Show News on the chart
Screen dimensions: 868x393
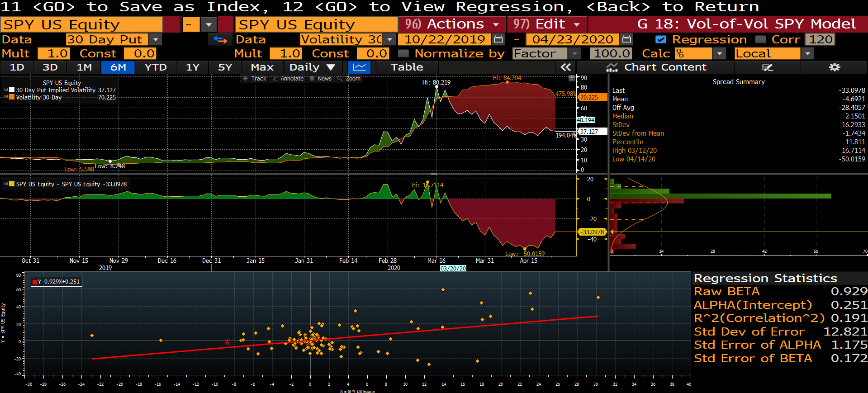[x=321, y=79]
